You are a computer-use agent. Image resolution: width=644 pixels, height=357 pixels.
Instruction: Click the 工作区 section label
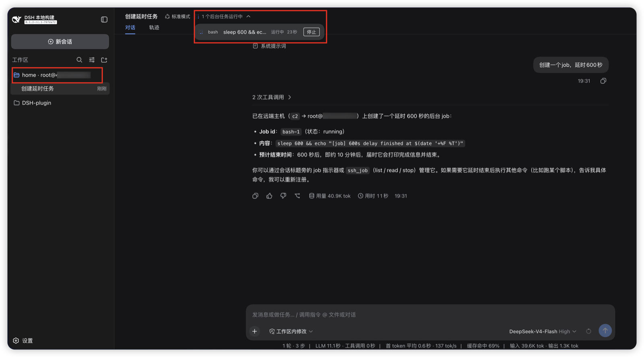click(20, 60)
